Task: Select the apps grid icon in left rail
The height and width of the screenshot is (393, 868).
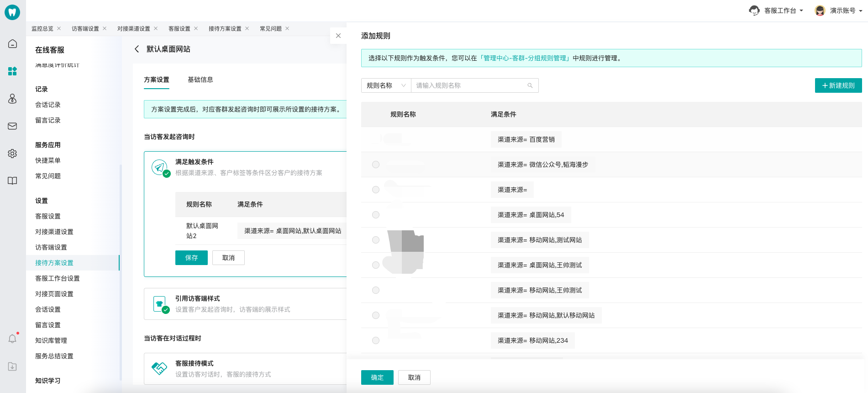Action: coord(12,71)
